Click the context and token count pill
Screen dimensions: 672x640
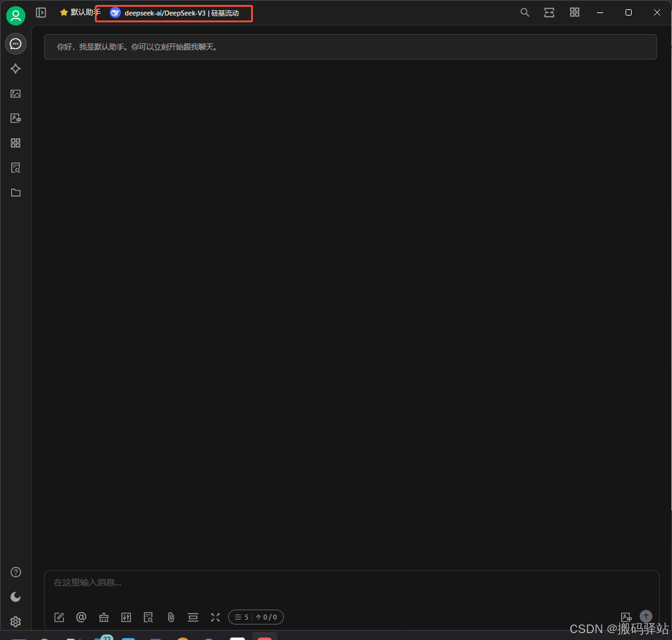click(256, 617)
